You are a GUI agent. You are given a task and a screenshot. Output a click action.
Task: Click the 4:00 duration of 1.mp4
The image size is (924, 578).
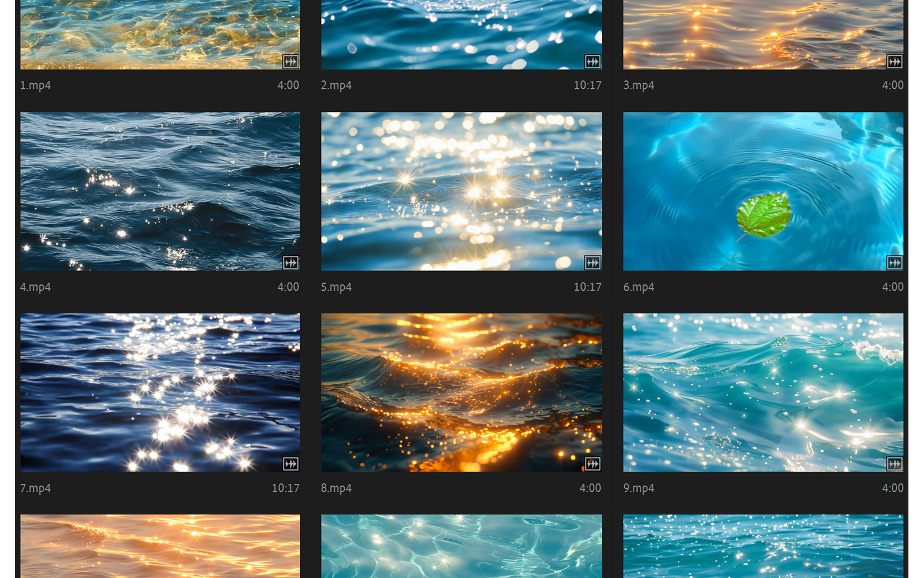coord(288,86)
